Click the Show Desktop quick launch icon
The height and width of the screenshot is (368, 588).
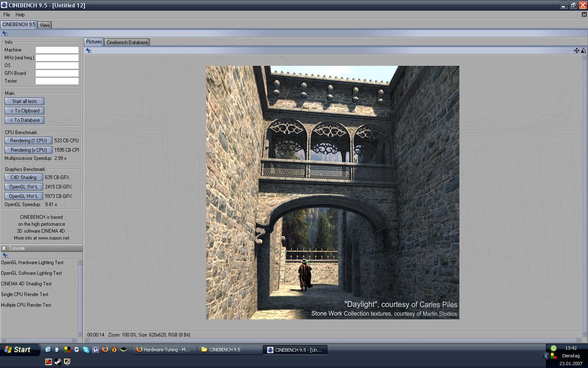58,350
